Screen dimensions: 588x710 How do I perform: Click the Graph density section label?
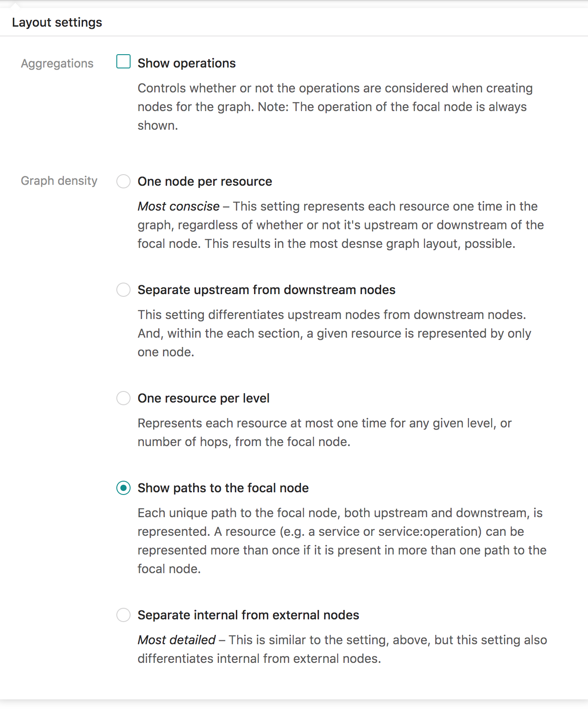(x=59, y=181)
